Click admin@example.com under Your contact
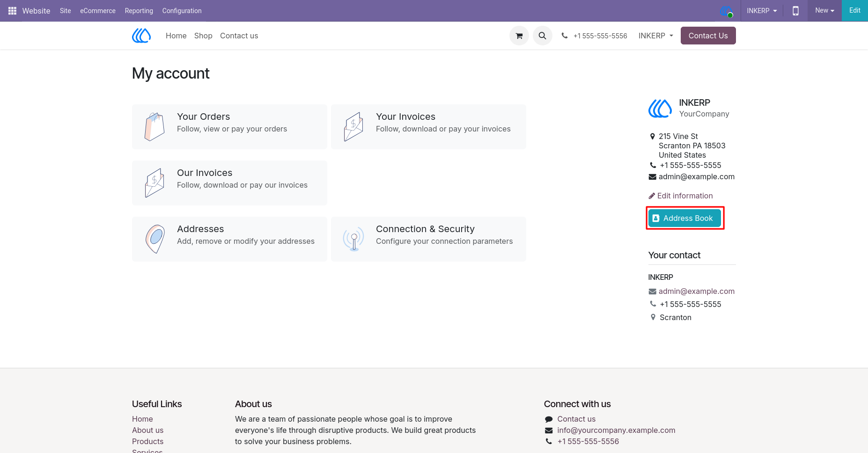 (x=697, y=292)
